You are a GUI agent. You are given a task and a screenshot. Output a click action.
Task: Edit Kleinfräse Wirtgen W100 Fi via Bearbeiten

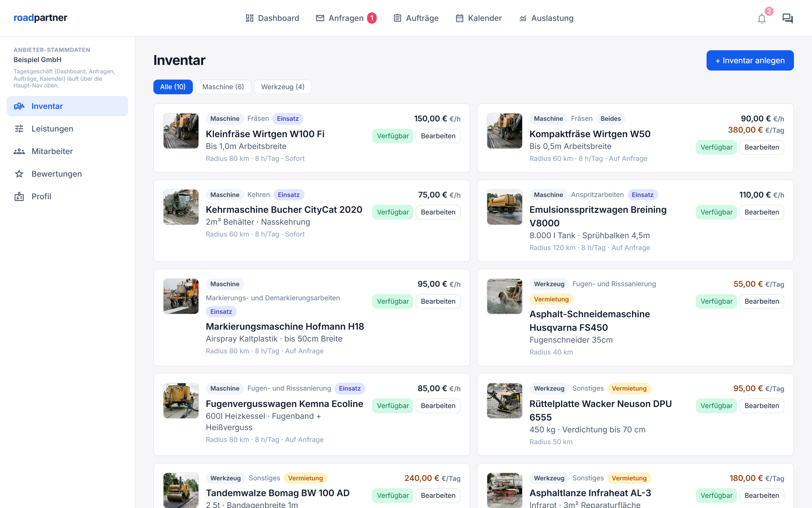click(438, 136)
